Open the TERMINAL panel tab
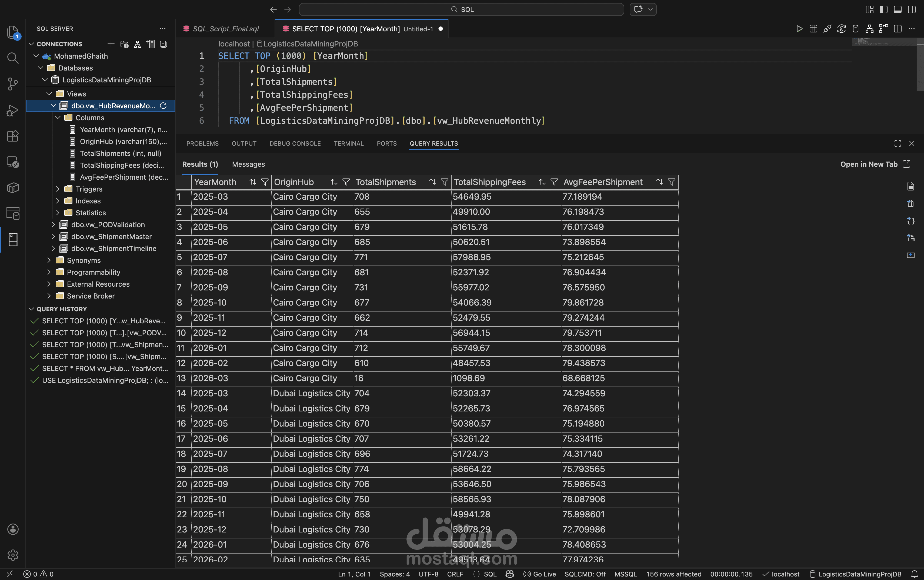 [348, 143]
